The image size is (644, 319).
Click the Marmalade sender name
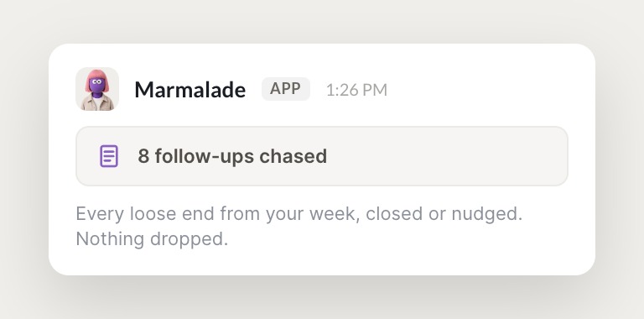click(x=190, y=90)
